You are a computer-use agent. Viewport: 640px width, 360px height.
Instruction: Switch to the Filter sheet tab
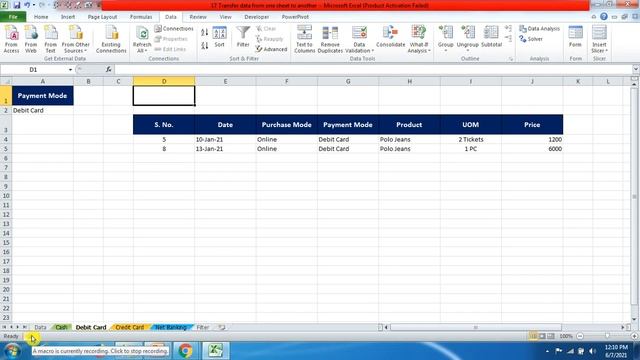click(x=202, y=327)
